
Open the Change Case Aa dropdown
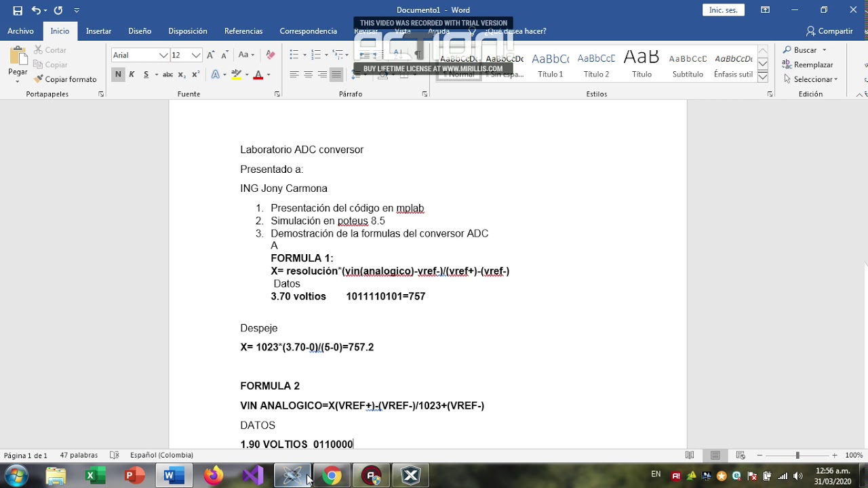pyautogui.click(x=246, y=55)
